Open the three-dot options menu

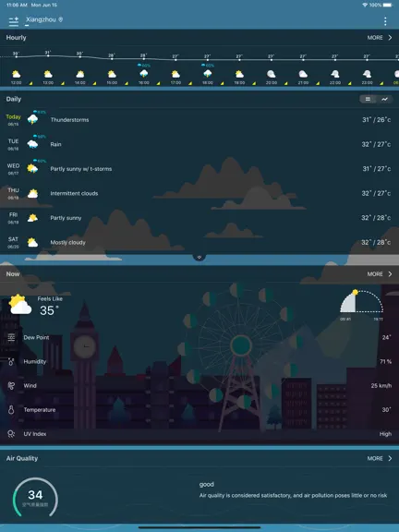(385, 21)
